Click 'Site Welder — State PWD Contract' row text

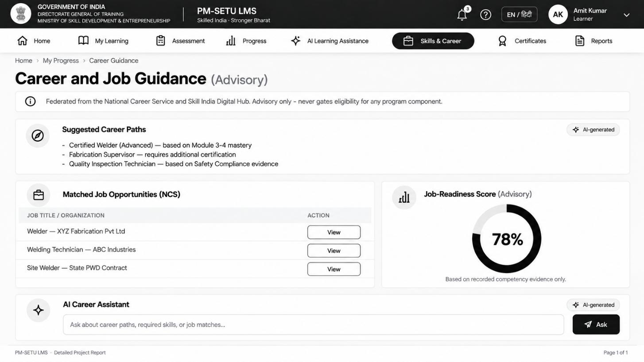pyautogui.click(x=77, y=268)
